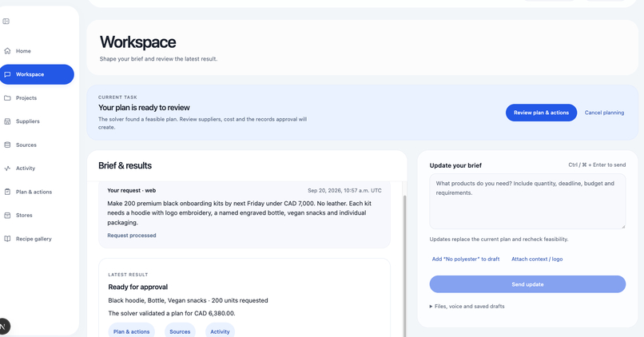Viewport: 644px width, 337px height.
Task: Open Suppliers from the sidebar
Action: coord(28,121)
